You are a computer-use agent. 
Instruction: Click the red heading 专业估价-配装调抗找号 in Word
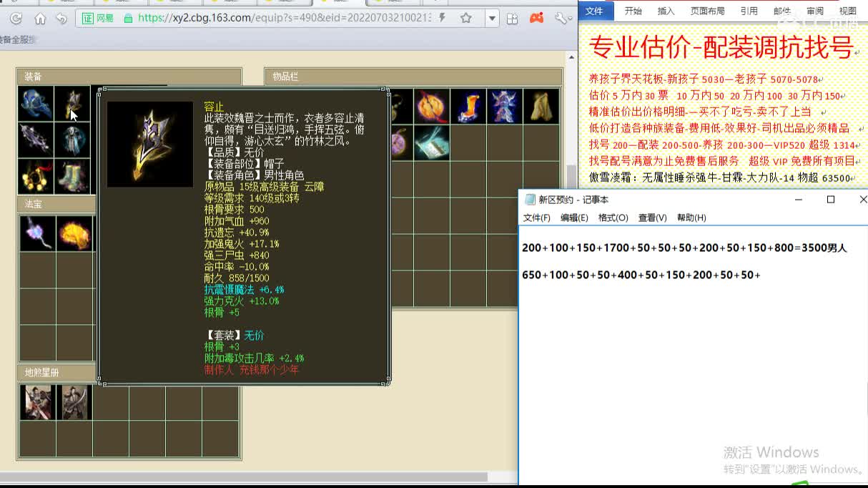(x=721, y=47)
